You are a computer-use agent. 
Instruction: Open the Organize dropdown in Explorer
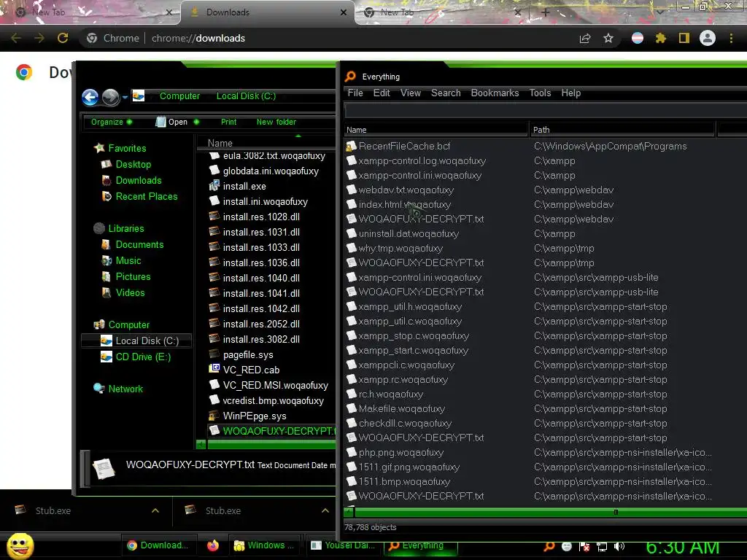pos(112,122)
